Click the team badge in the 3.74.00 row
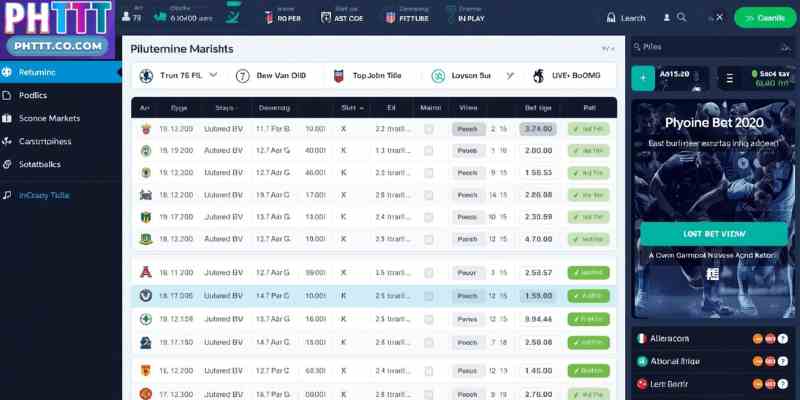 point(145,129)
